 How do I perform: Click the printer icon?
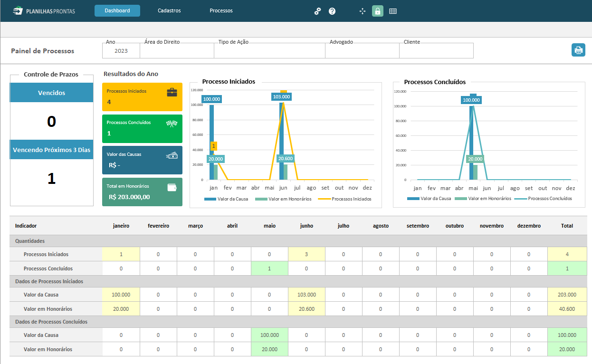pos(578,50)
